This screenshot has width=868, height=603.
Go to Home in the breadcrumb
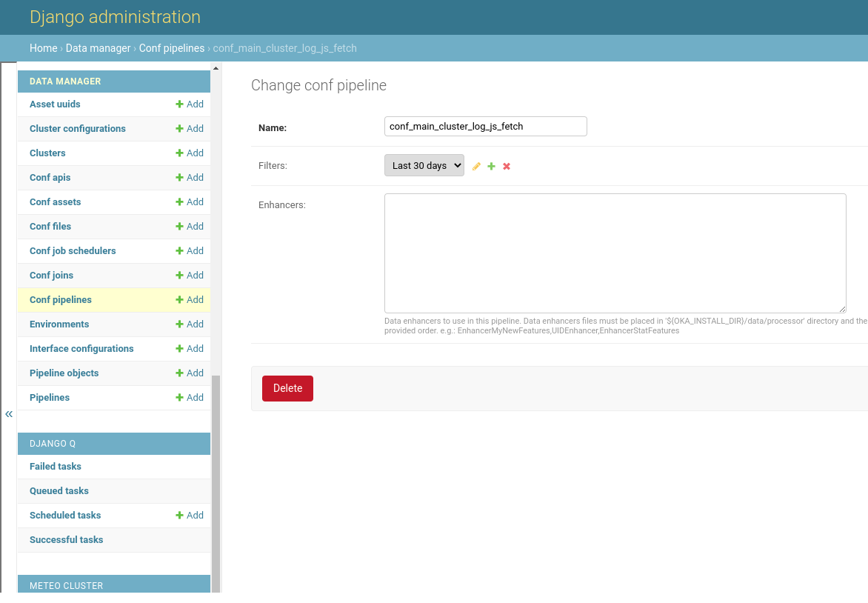[x=43, y=48]
